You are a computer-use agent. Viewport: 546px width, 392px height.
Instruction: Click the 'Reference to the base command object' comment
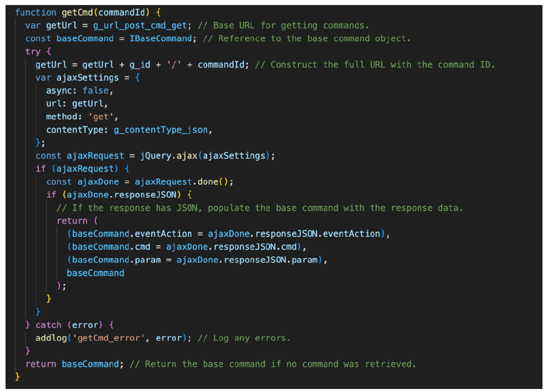click(307, 38)
